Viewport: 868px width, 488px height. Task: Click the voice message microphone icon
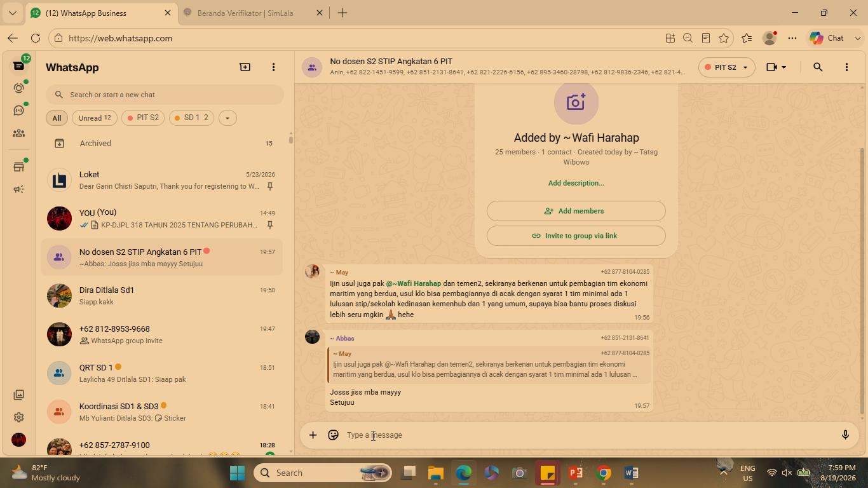click(845, 435)
